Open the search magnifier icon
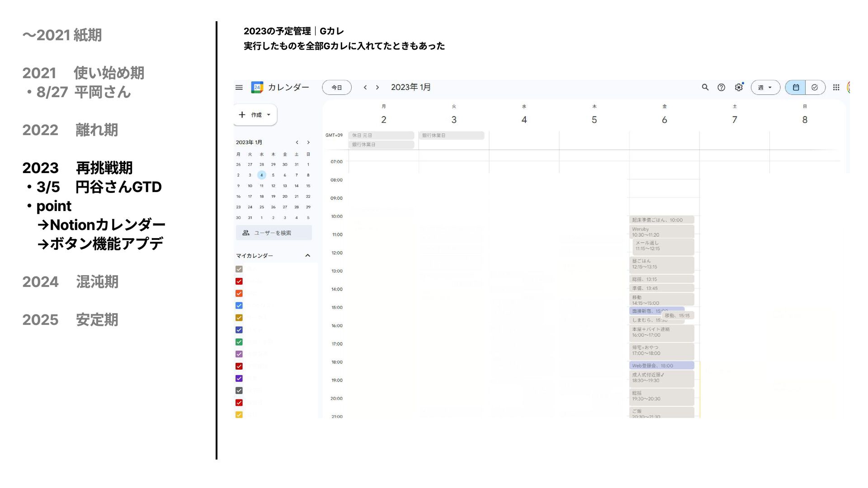The width and height of the screenshot is (868, 488). [705, 87]
